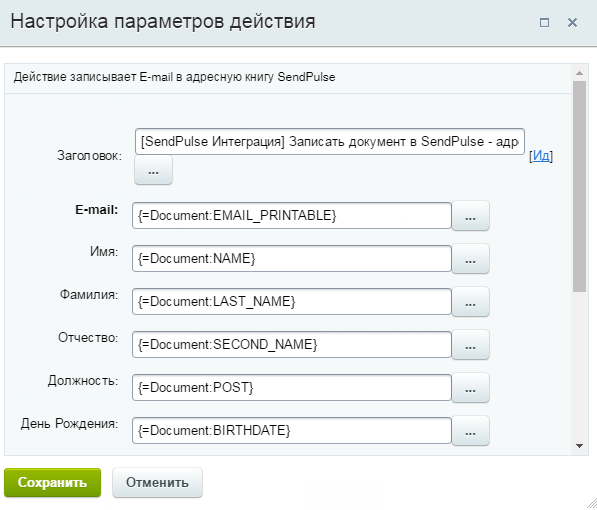This screenshot has width=597, height=510.
Task: Open value picker for the Имя field
Action: pyautogui.click(x=471, y=259)
